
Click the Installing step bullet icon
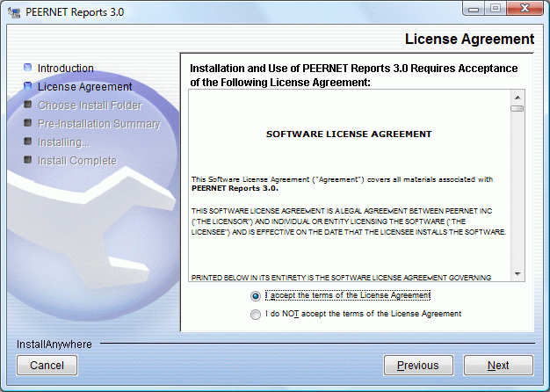pyautogui.click(x=28, y=142)
